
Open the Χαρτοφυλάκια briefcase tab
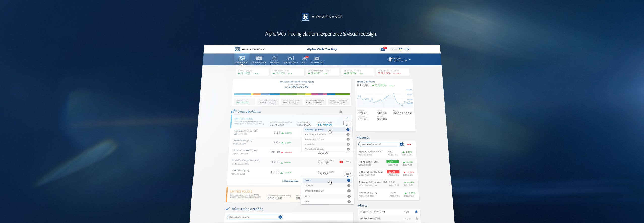pos(259,60)
